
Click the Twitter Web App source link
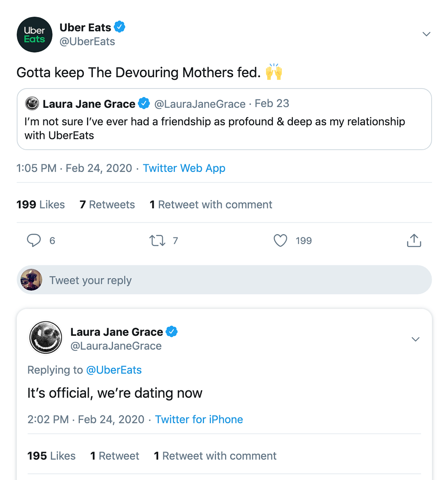coord(184,168)
